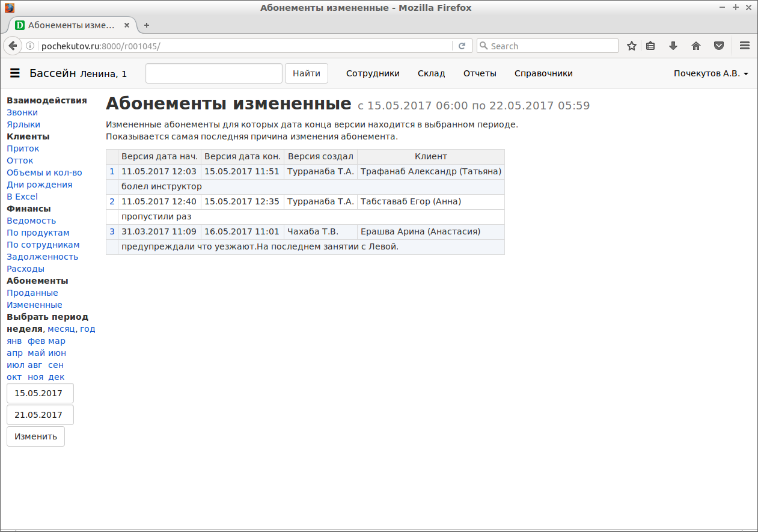Viewport: 758px width, 532px height.
Task: Go to Firefox home page icon
Action: tap(696, 46)
